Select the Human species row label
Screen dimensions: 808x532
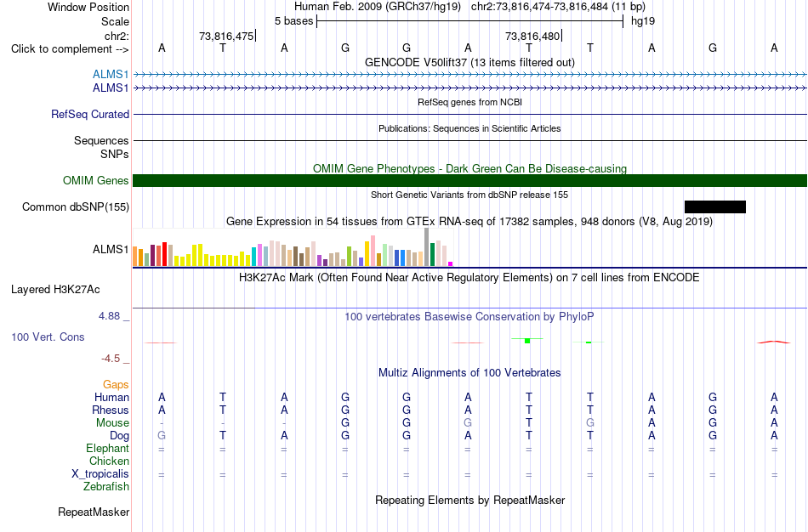111,397
